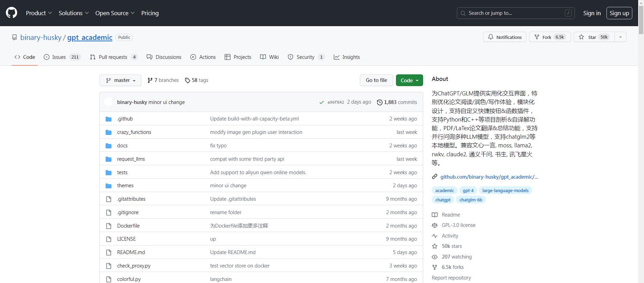
Task: Click Report repository link
Action: point(451,278)
